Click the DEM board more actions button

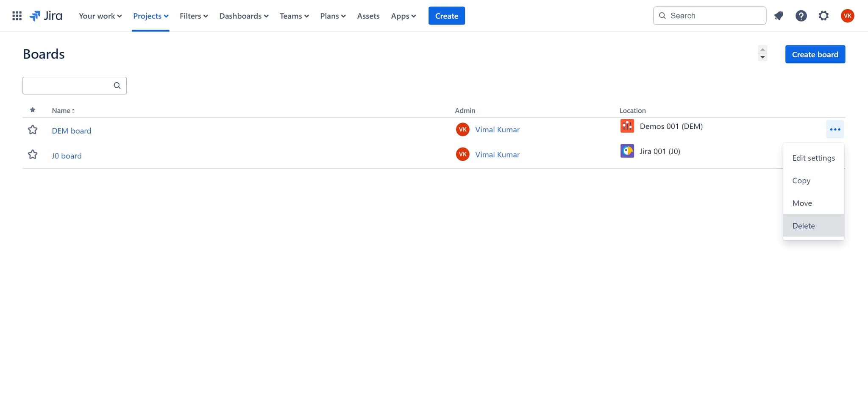[835, 129]
